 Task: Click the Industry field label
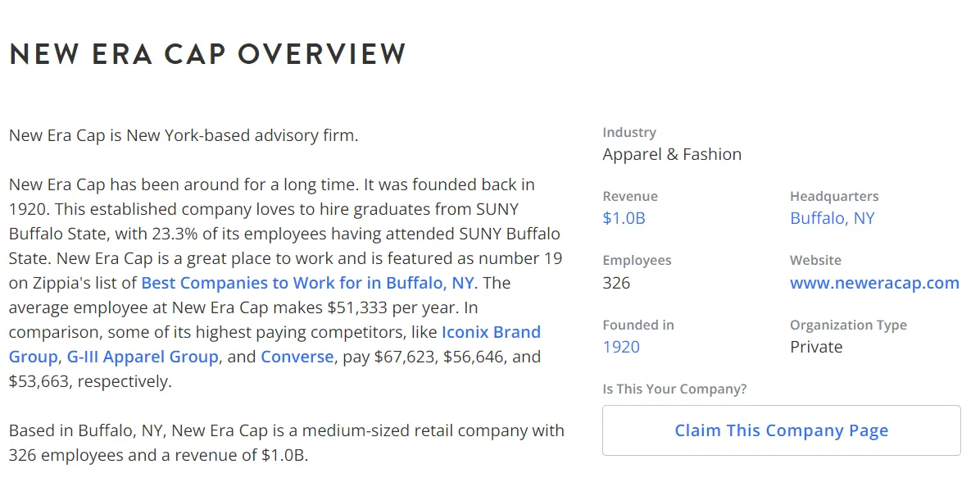[x=629, y=132]
